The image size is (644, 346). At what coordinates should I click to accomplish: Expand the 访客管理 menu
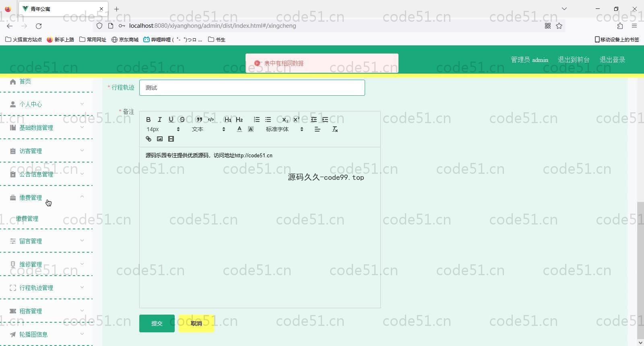[x=46, y=151]
